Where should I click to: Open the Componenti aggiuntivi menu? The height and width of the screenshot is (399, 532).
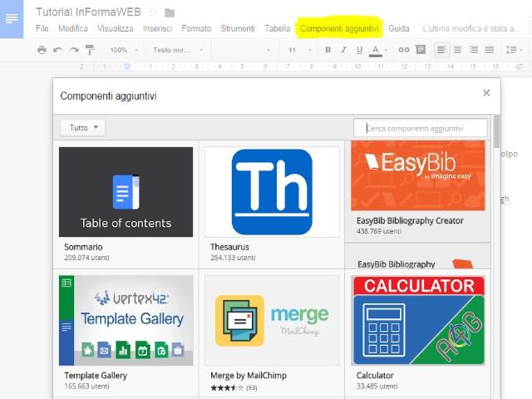point(339,28)
